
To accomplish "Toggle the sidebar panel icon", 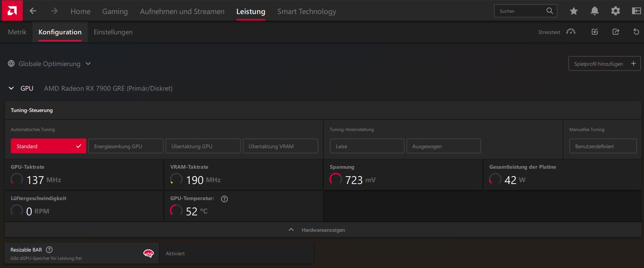I will tap(636, 11).
